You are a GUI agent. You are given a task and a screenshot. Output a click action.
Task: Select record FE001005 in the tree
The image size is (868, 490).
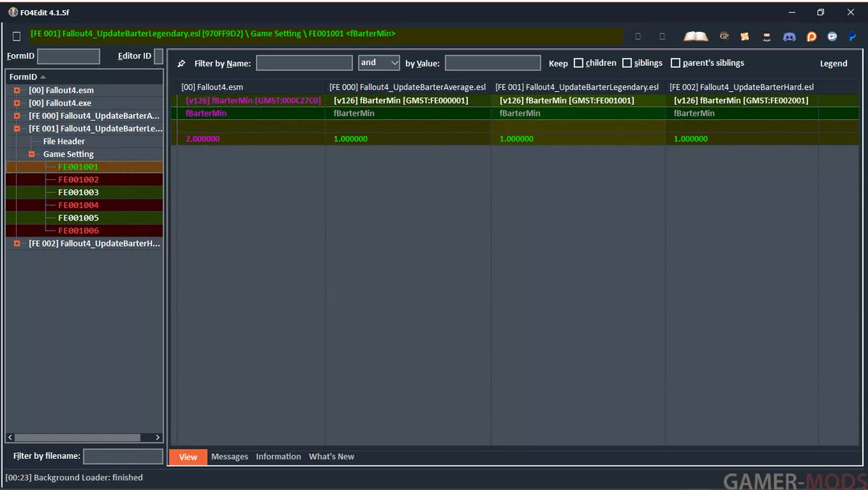point(78,218)
